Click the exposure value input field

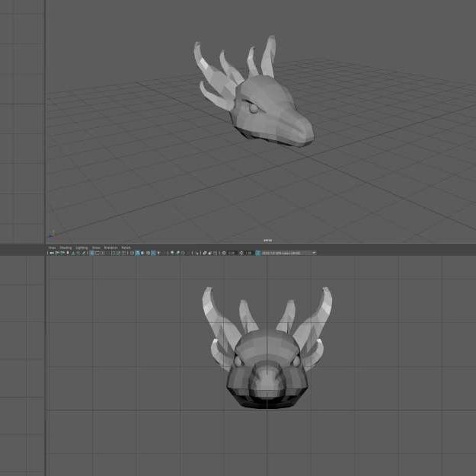tap(231, 253)
